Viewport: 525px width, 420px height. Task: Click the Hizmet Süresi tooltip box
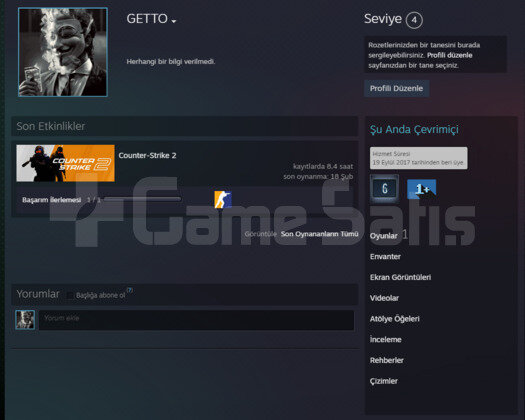[419, 158]
